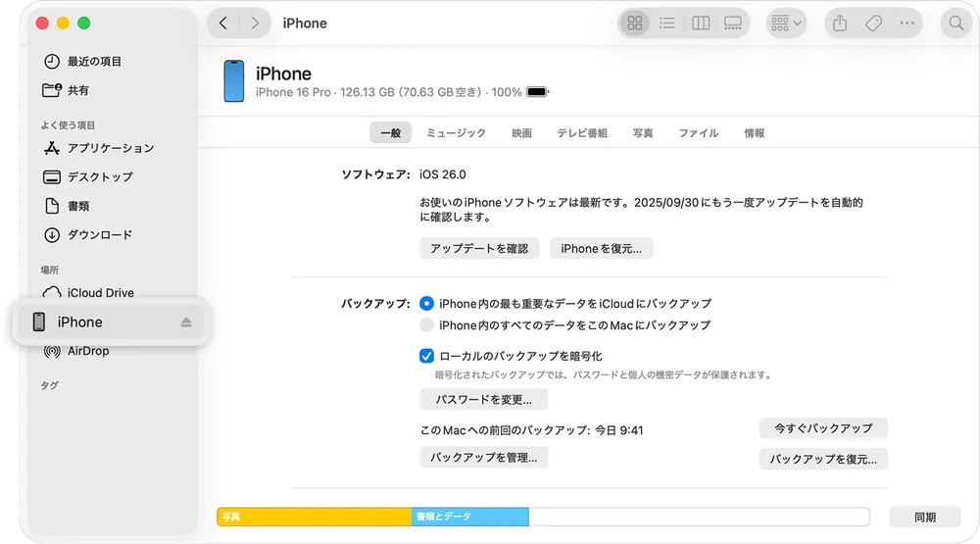Click the 同期 sync button
This screenshot has width=980, height=544.
(x=925, y=518)
